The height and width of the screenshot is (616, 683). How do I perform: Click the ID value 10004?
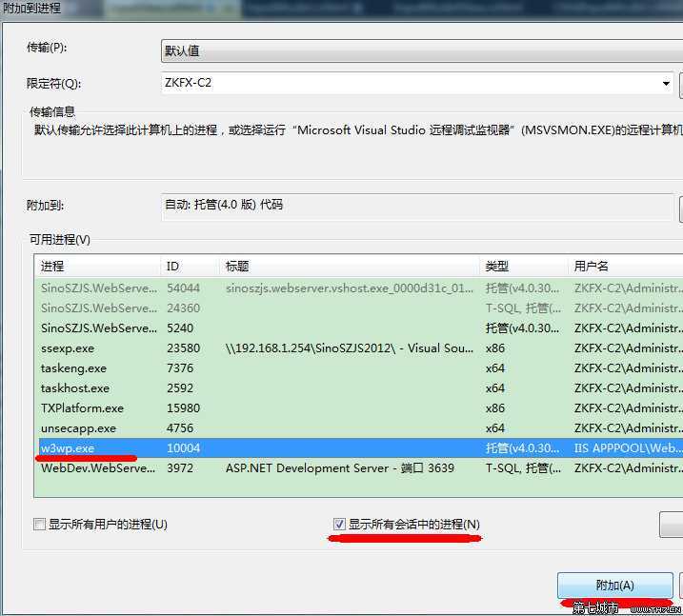point(184,448)
